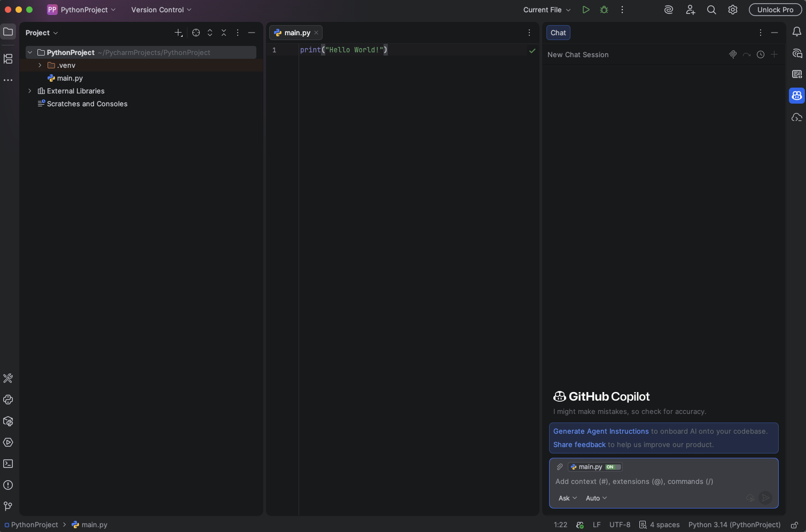
Task: Expand all items in Project tree
Action: [x=210, y=33]
